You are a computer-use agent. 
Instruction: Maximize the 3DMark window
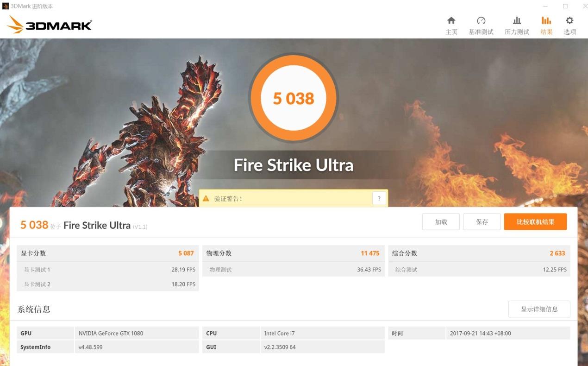click(565, 6)
